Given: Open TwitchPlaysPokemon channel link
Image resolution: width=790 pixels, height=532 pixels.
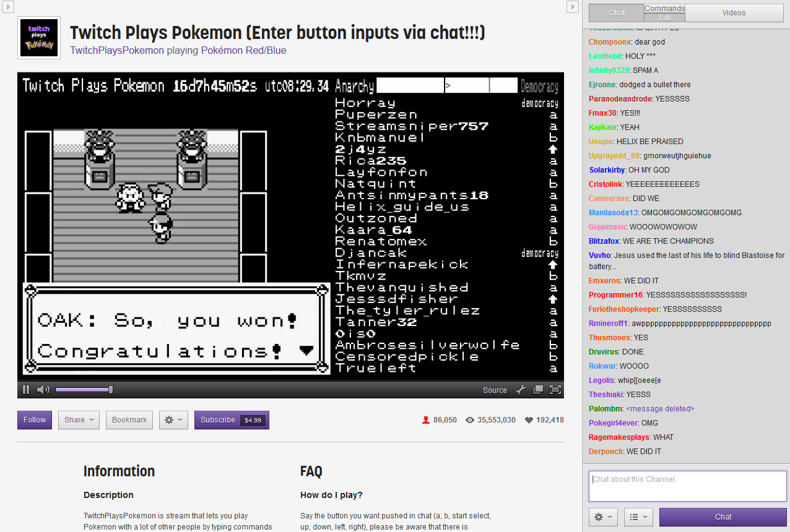Looking at the screenshot, I should pyautogui.click(x=117, y=50).
